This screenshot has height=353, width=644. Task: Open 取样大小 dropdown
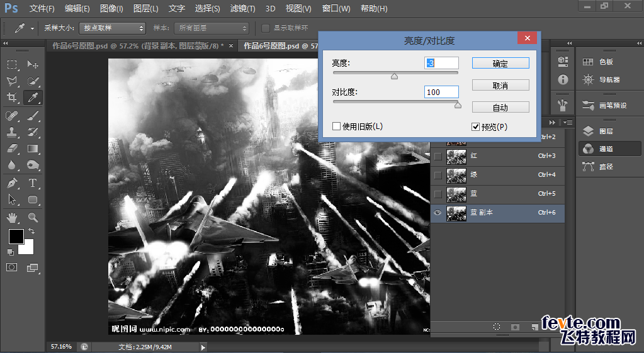[112, 28]
